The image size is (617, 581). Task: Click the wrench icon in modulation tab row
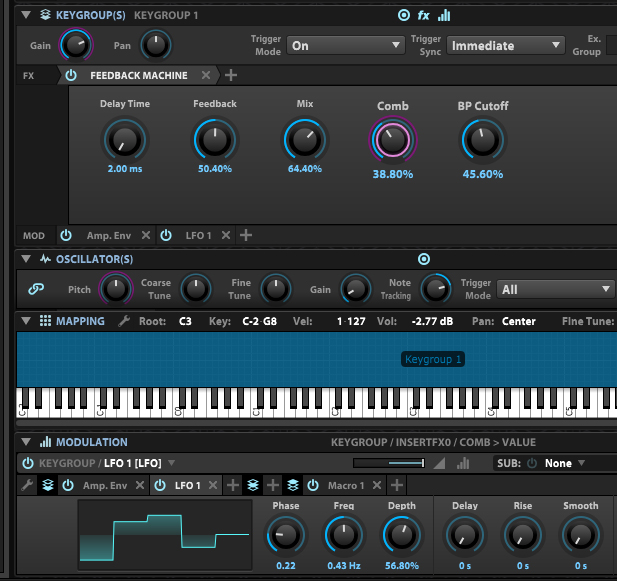(x=27, y=485)
